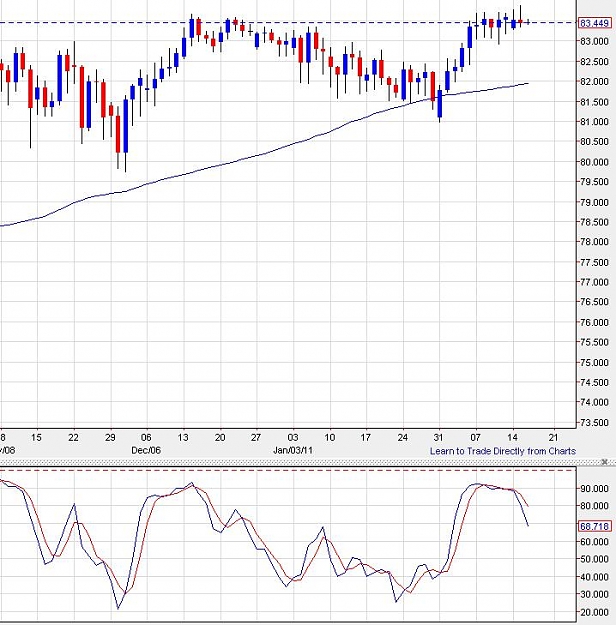Viewport: 616px width, 625px height.
Task: Click the 78.000 price axis label
Action: [594, 242]
